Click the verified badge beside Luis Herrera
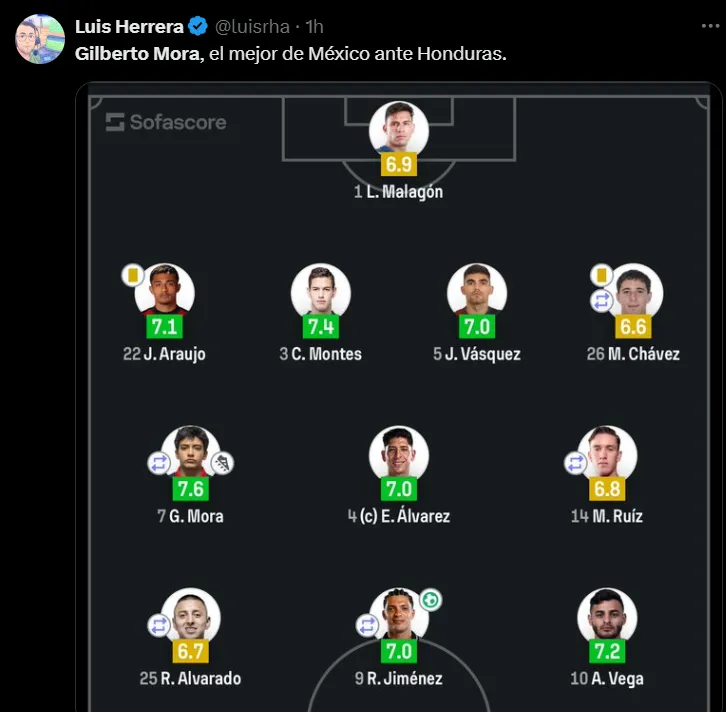This screenshot has height=712, width=726. point(199,27)
